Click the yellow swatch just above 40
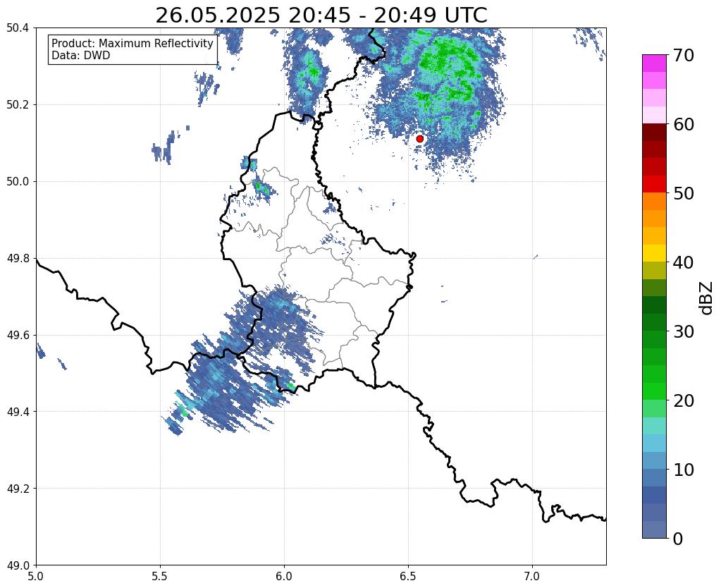This screenshot has height=588, width=721. pos(654,254)
